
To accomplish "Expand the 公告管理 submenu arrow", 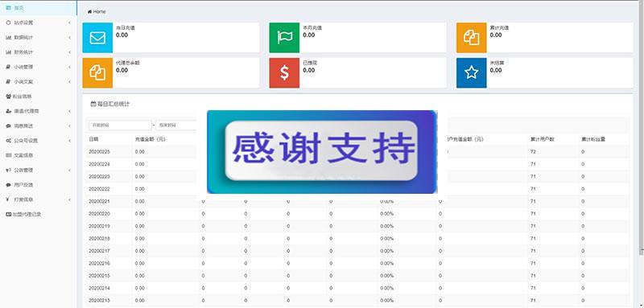I will pos(69,170).
